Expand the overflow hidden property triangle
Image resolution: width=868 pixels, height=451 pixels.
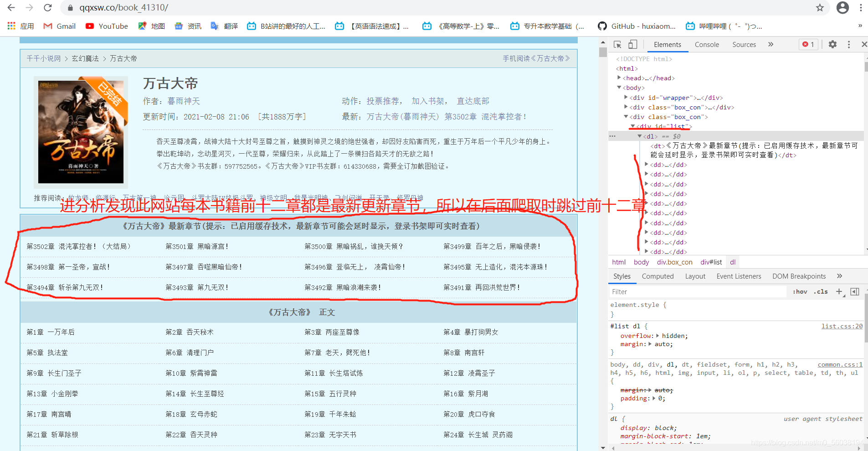pyautogui.click(x=657, y=336)
